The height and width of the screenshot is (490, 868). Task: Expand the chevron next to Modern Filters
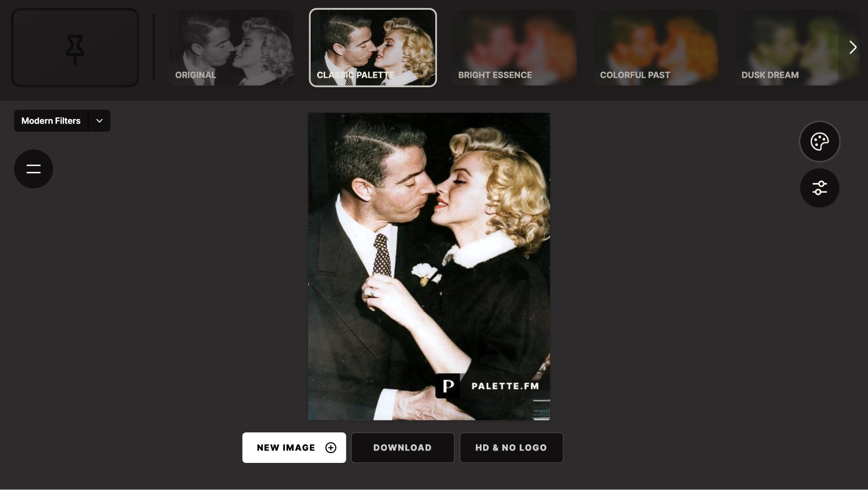(99, 121)
